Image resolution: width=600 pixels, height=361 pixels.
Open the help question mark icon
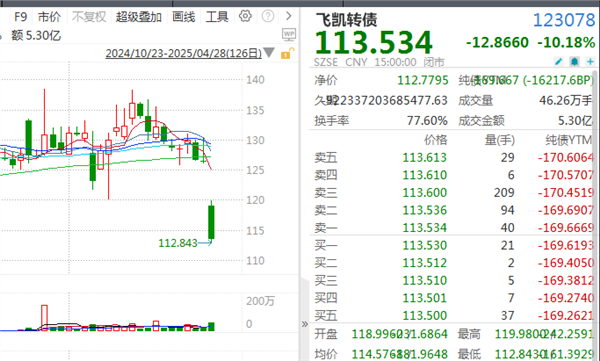click(x=268, y=16)
